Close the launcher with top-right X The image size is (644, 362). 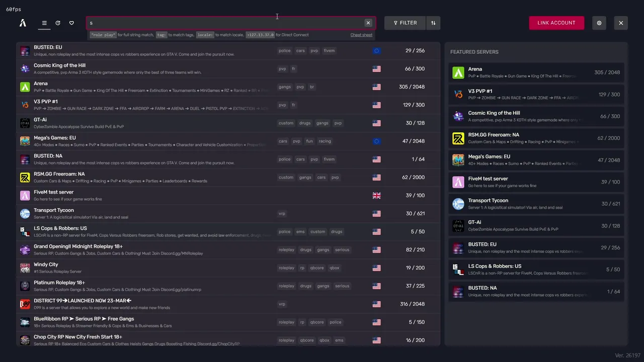tap(621, 23)
